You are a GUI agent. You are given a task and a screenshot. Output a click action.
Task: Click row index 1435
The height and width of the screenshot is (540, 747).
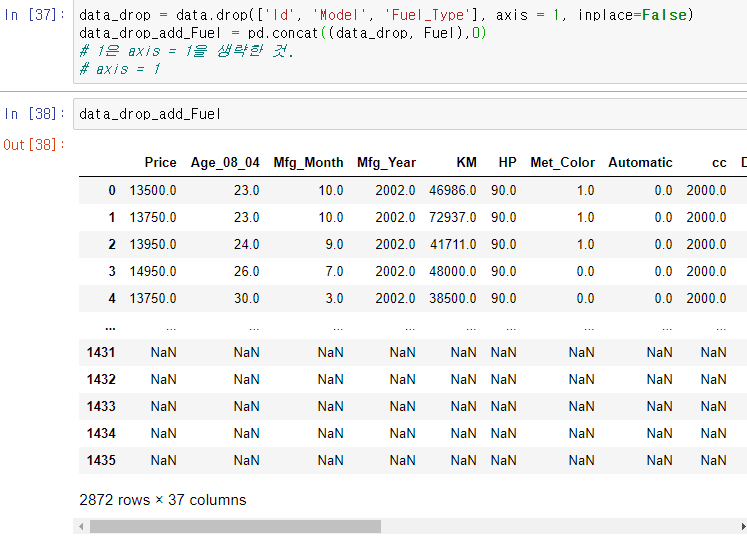click(x=101, y=460)
